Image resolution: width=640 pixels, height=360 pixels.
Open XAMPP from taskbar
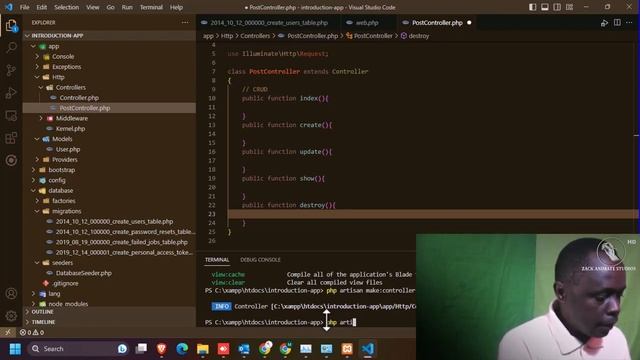347,349
